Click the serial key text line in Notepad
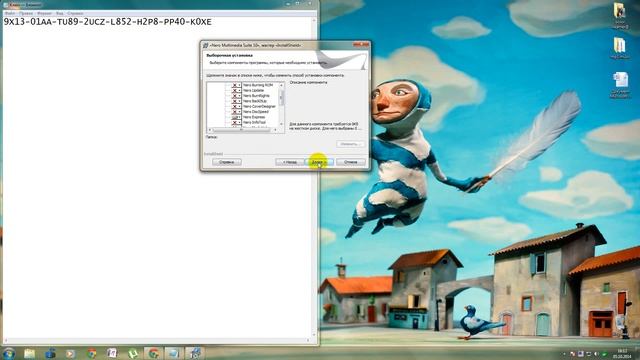 (x=108, y=22)
